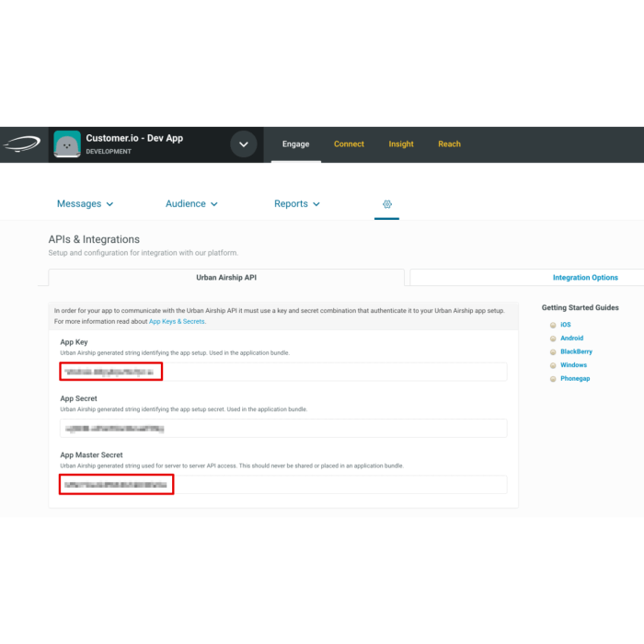Click the App Key field

(283, 372)
